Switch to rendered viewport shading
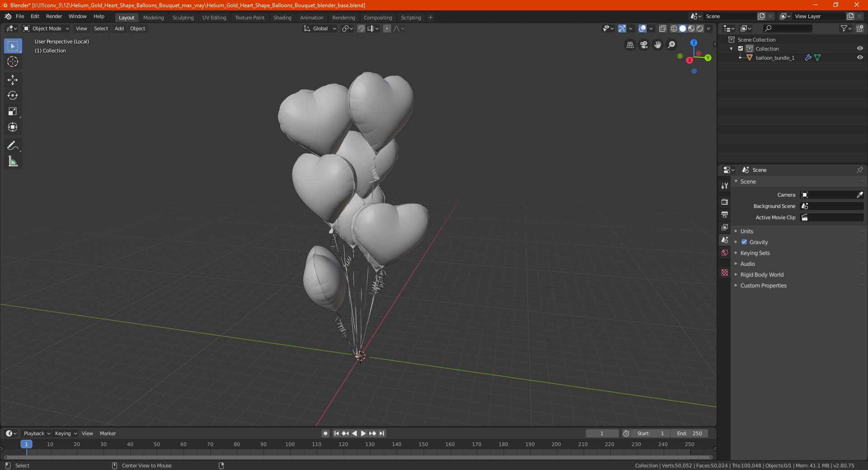The height and width of the screenshot is (470, 868). click(700, 28)
